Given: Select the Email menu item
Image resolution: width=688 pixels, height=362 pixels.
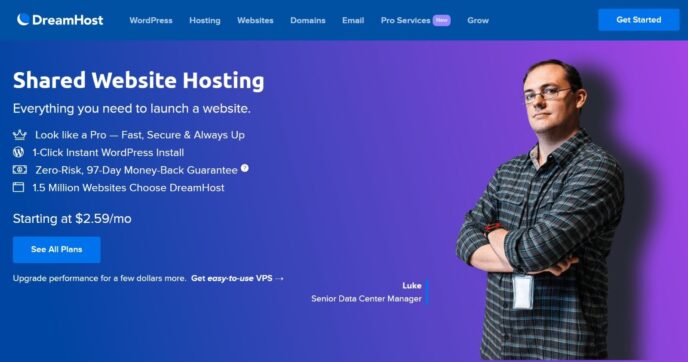Looking at the screenshot, I should coord(353,21).
